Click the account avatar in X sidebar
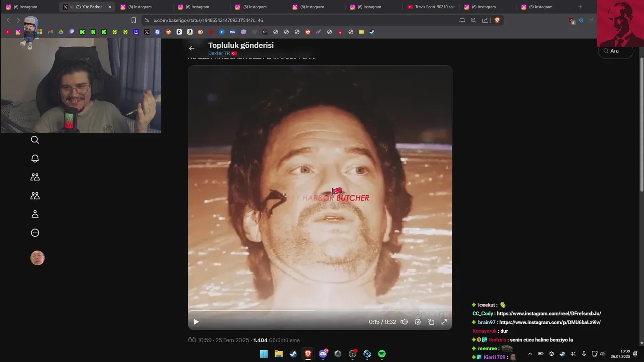Viewport: 644px width, 362px height. pos(37,258)
